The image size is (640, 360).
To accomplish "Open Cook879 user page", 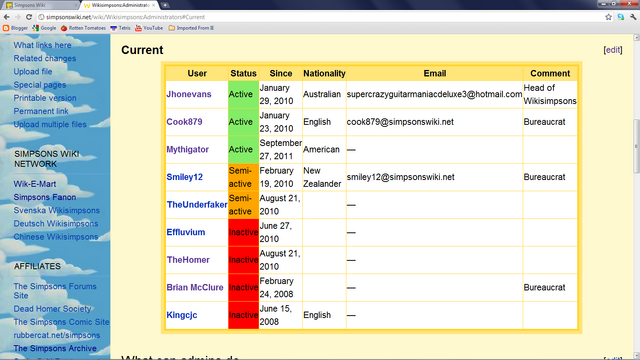I will (x=184, y=122).
